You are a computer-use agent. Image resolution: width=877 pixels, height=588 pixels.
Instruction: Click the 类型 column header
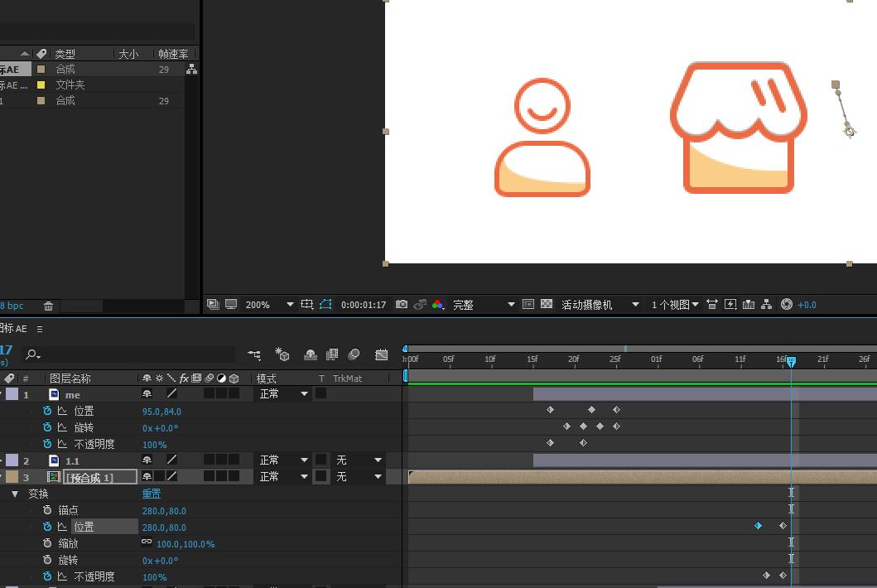click(x=65, y=54)
